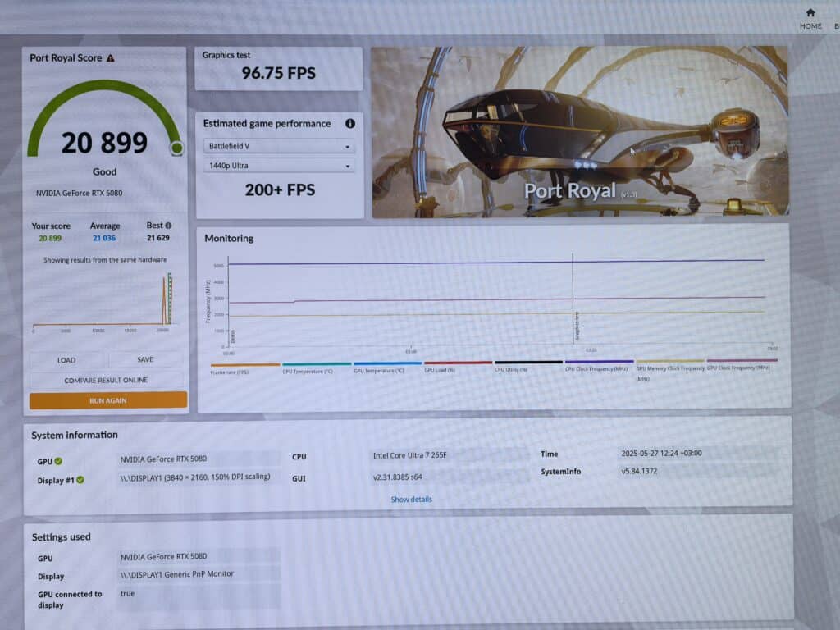
Task: Click COMPARE RESULT ONLINE button
Action: tap(106, 380)
